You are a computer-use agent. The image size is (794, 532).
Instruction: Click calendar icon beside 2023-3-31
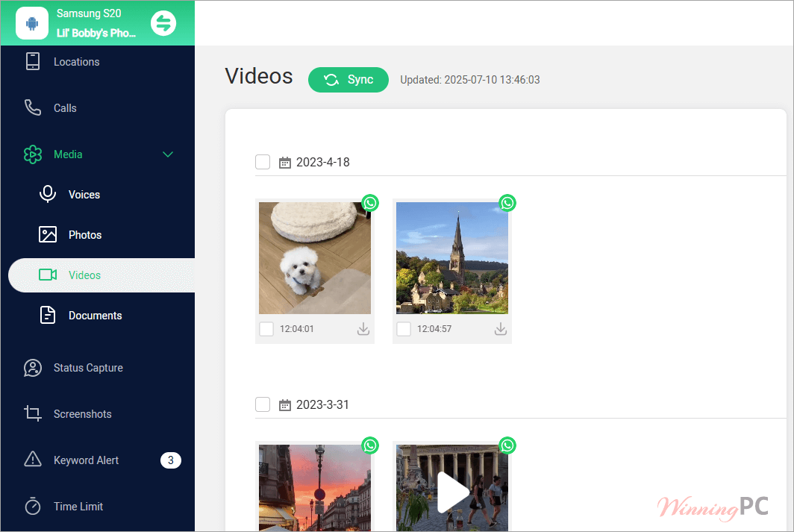(x=285, y=405)
